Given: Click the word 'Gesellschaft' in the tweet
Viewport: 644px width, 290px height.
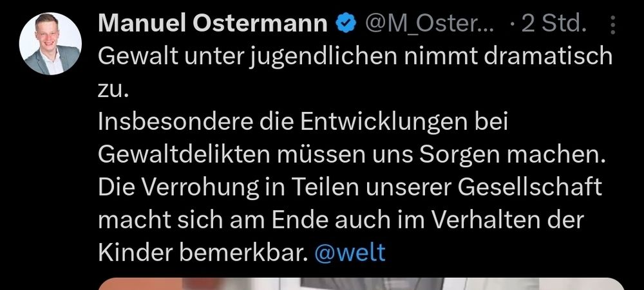Looking at the screenshot, I should [530, 188].
